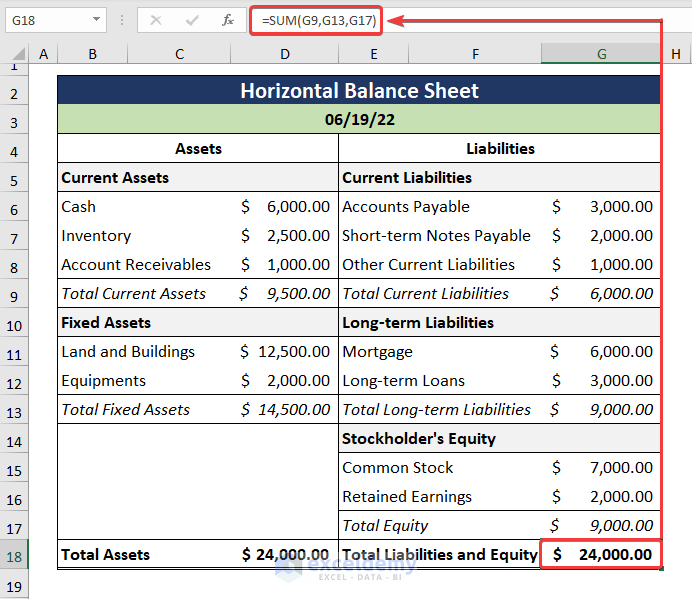Click the Name Box showing G18

tap(45, 20)
